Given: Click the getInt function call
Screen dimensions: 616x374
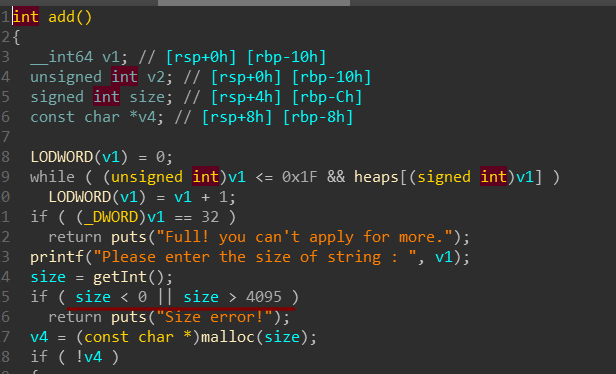Looking at the screenshot, I should click(x=119, y=277).
